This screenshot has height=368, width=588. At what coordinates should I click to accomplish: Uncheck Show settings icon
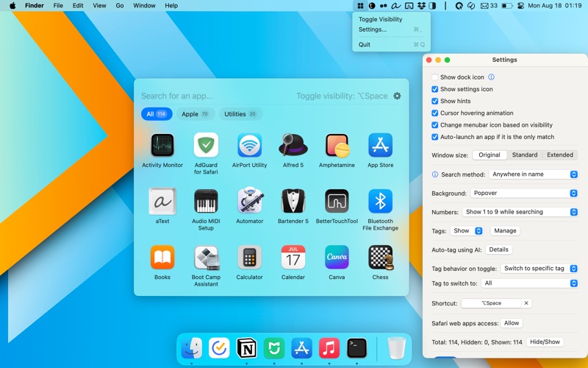434,89
